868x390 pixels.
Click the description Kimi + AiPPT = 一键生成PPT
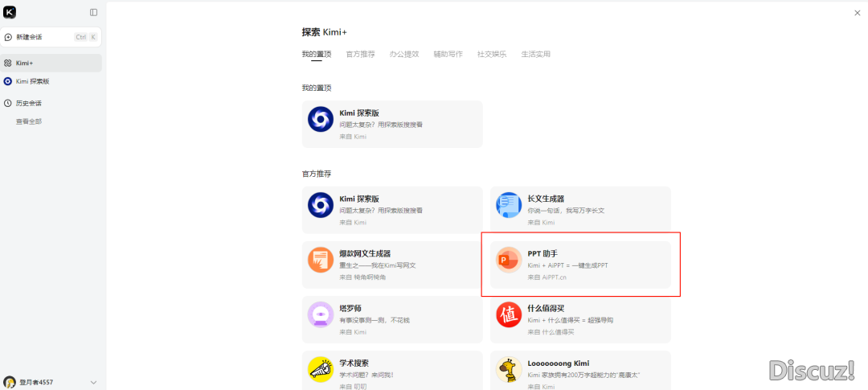click(568, 265)
